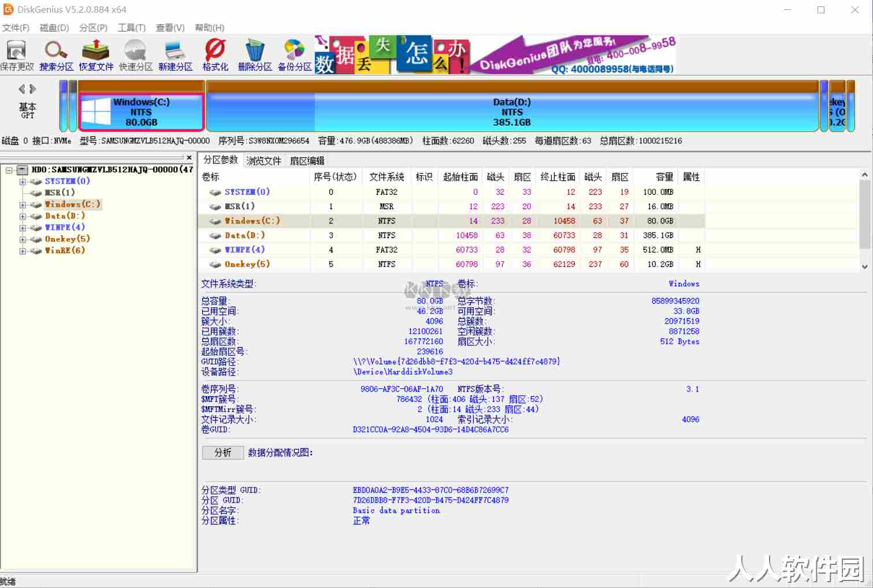Click the Format (格式化) toolbar icon
This screenshot has height=588, width=873.
tap(215, 55)
